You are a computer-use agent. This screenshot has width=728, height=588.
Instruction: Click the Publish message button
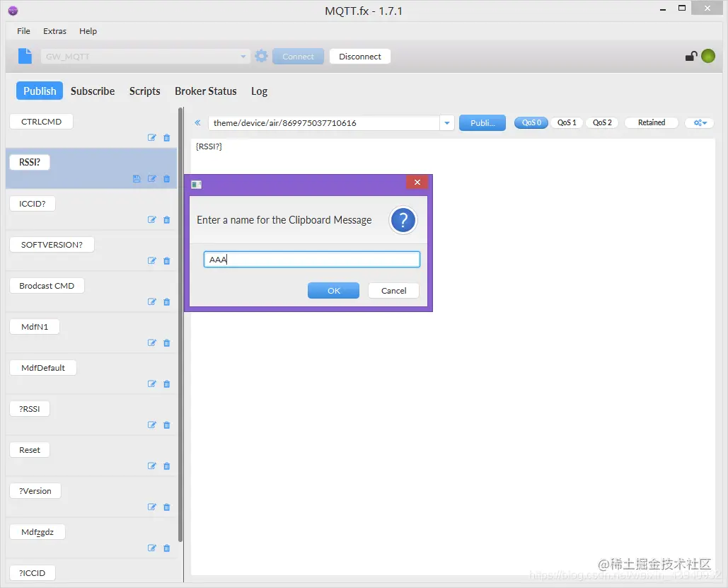pyautogui.click(x=483, y=123)
